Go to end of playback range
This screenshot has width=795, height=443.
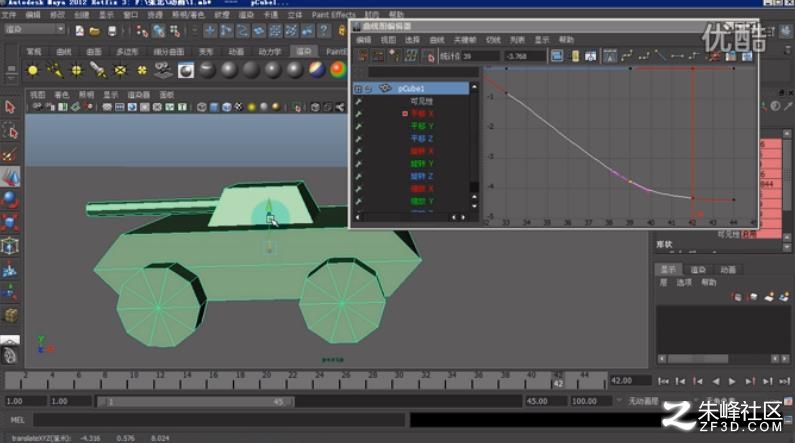(785, 381)
